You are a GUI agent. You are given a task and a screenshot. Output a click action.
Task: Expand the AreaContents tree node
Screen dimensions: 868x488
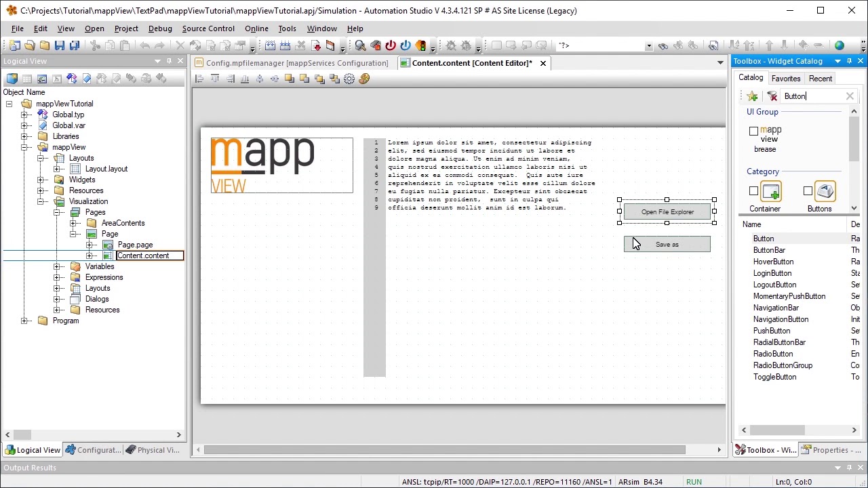tap(74, 223)
